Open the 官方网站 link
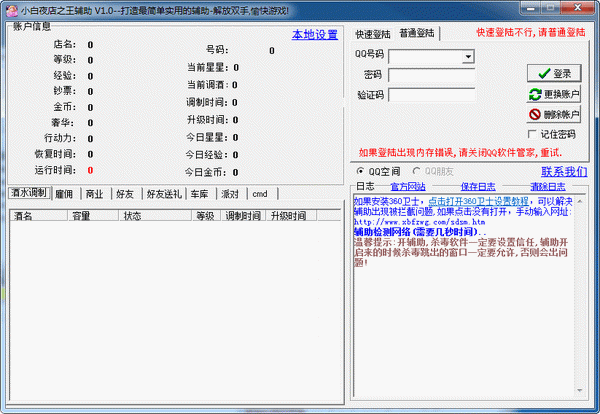This screenshot has width=600, height=414. (408, 186)
